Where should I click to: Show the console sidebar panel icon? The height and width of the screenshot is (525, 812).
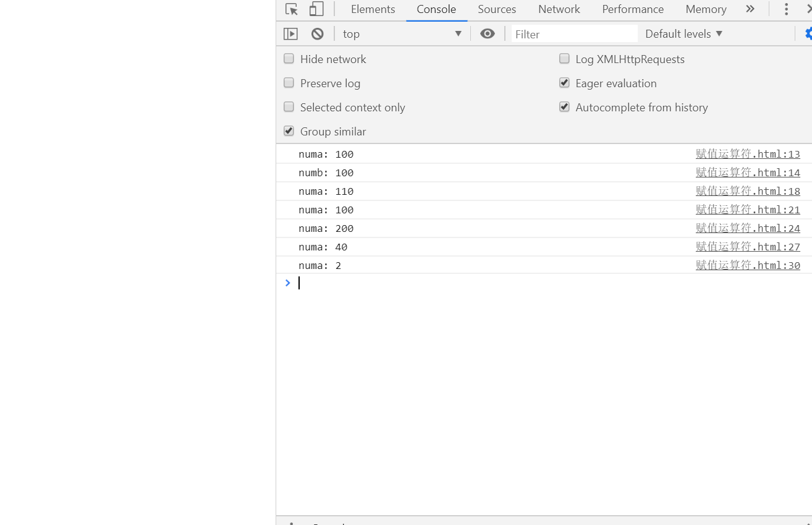click(x=290, y=34)
